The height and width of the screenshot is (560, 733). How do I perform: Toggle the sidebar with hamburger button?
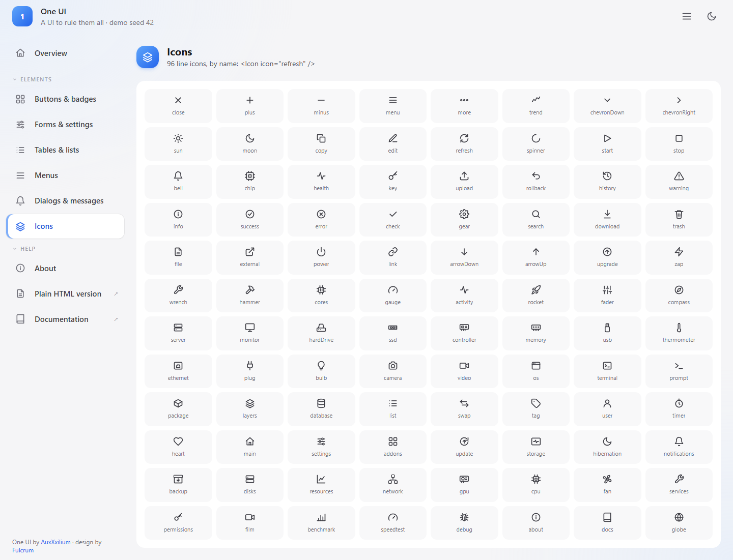coord(687,16)
